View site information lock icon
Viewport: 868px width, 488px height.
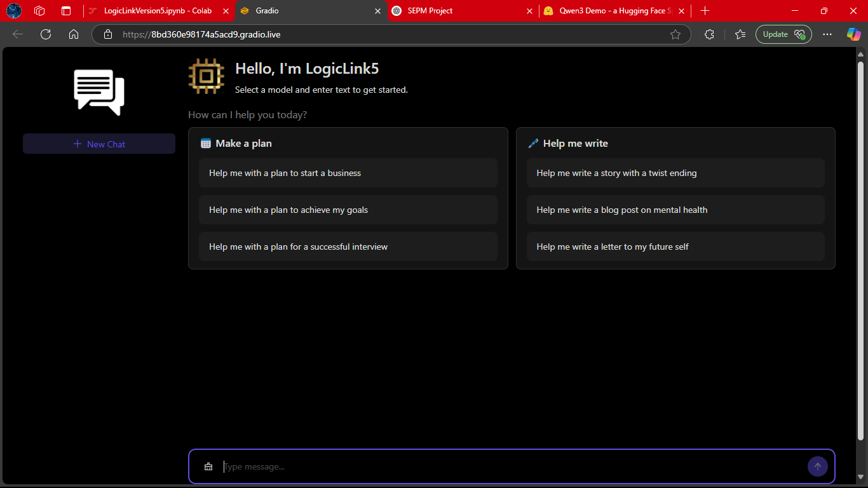(108, 34)
